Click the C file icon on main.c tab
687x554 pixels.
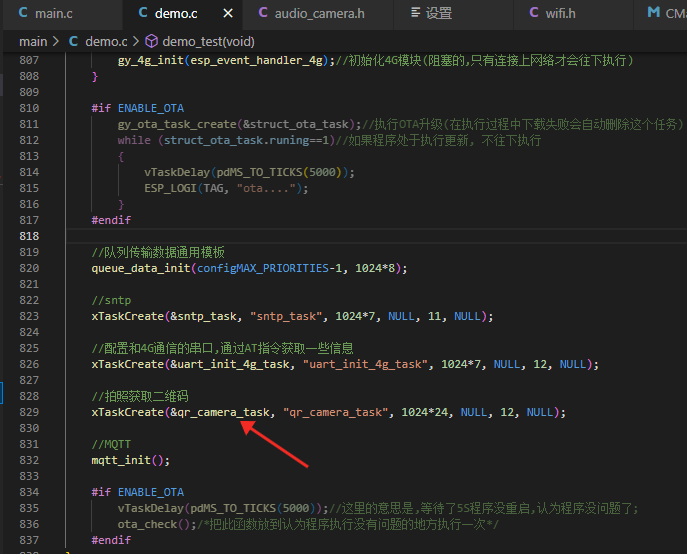click(x=23, y=13)
